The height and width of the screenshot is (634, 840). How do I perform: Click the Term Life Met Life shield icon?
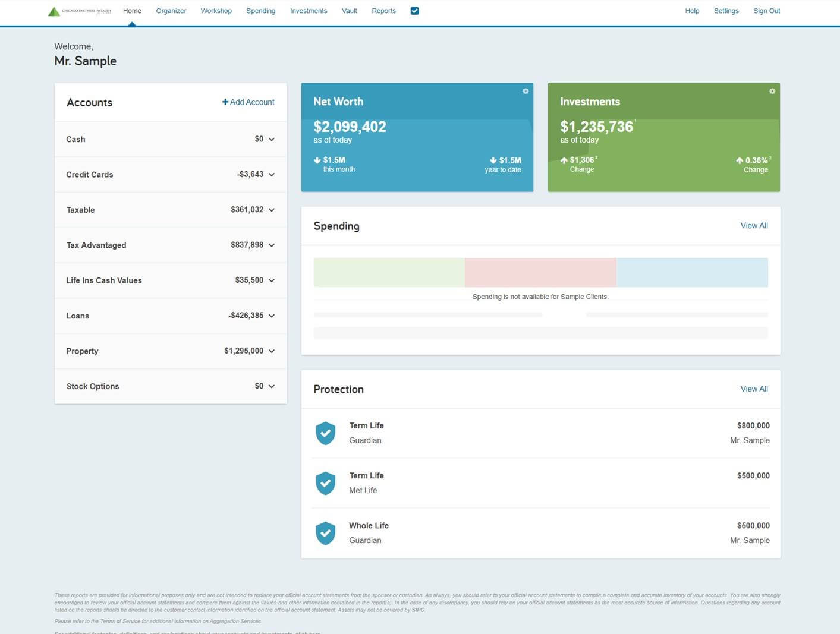[325, 483]
